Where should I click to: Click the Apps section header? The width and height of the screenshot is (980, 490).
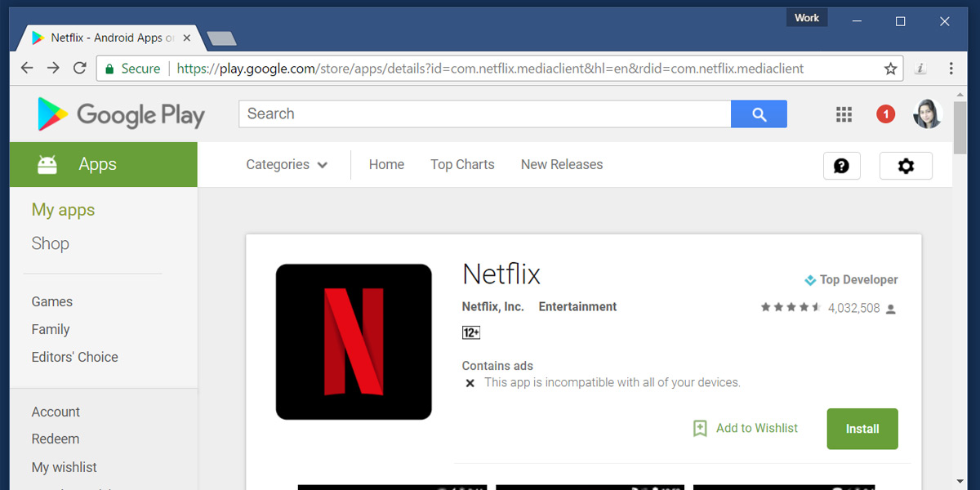[104, 165]
